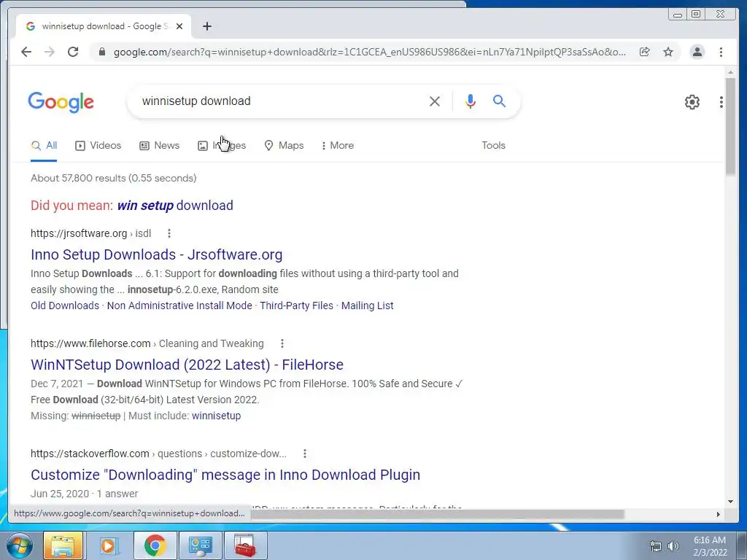Open the Chrome profile avatar
The height and width of the screenshot is (560, 747).
[697, 52]
